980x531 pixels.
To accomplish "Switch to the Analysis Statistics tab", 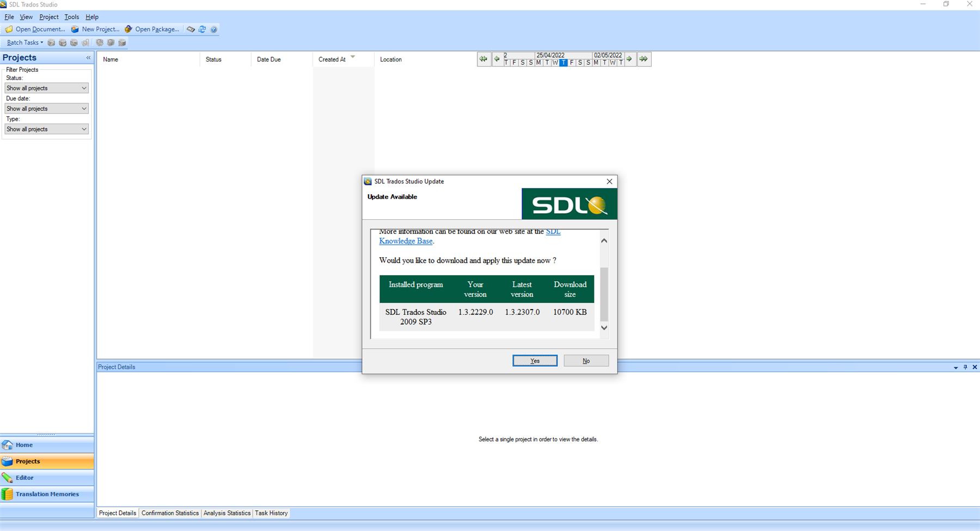I will [226, 513].
